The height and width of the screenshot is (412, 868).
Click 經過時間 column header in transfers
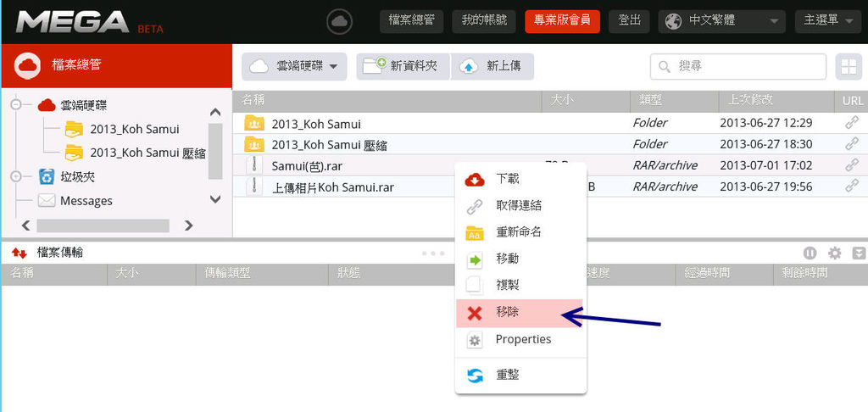[x=725, y=274]
